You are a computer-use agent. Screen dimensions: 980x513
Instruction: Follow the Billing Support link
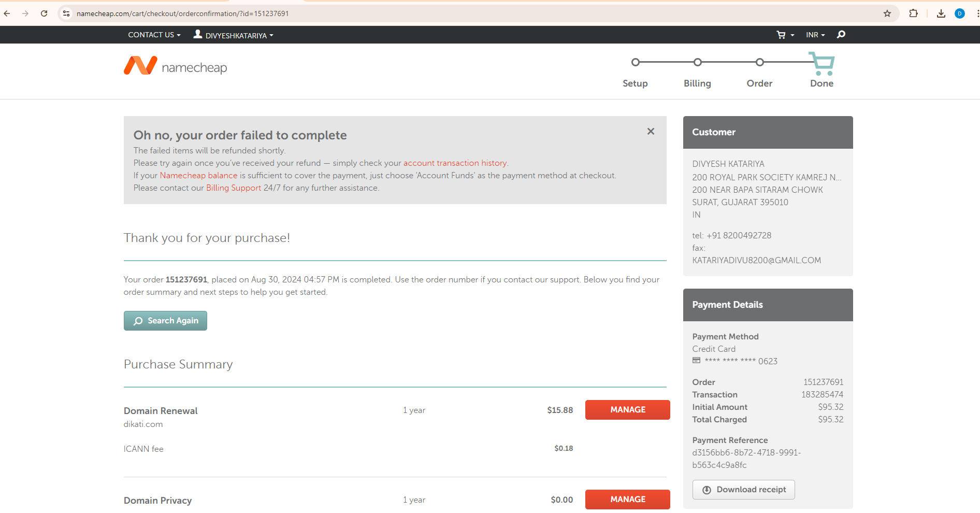(x=234, y=188)
